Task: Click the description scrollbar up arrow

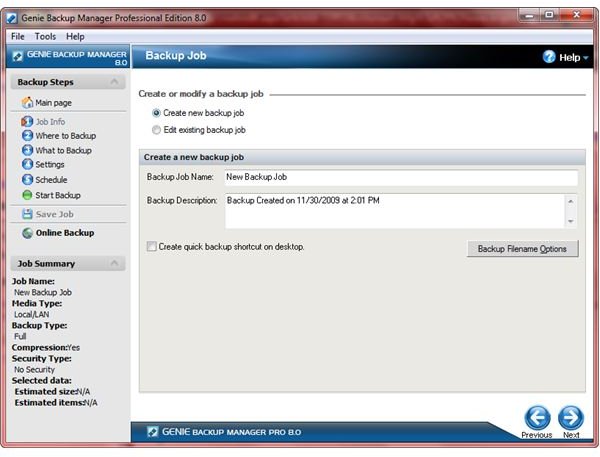Action: pos(571,201)
